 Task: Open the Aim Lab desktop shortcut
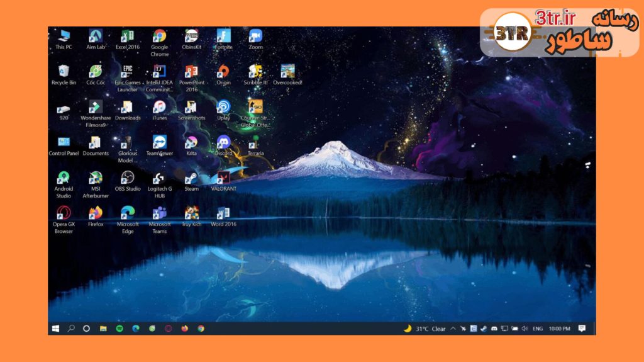[x=96, y=37]
